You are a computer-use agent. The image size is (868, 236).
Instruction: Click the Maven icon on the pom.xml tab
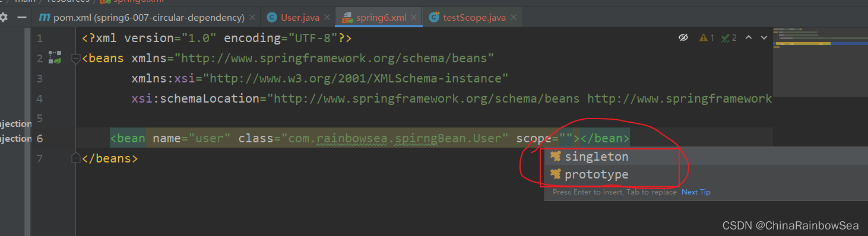pos(45,17)
